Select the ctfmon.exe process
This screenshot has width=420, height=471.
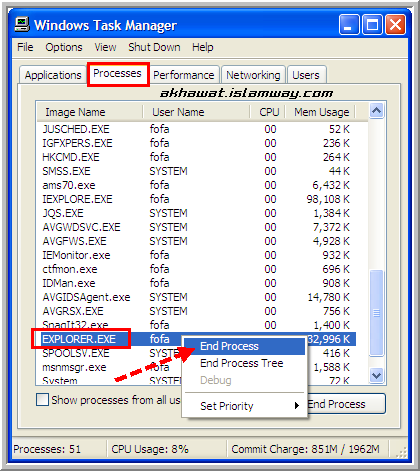coord(196,269)
